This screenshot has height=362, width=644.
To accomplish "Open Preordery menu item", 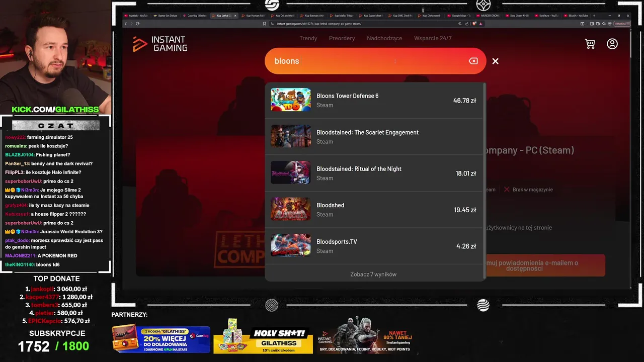I will 342,38.
